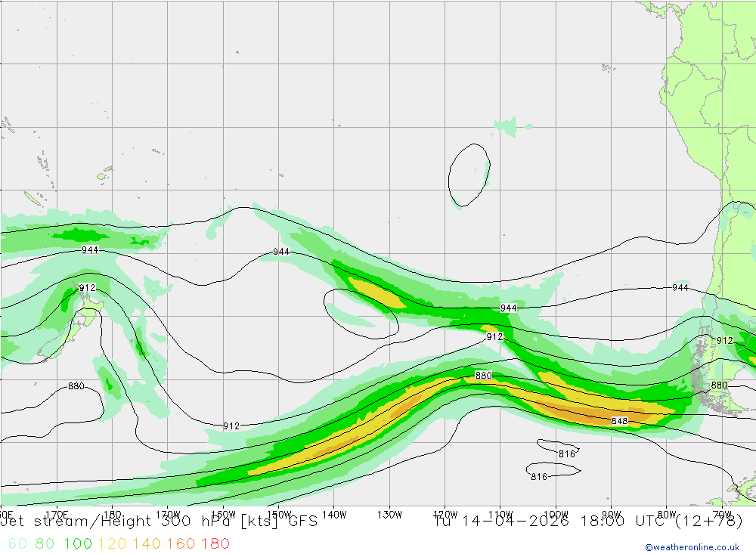Click the 130W longitude axis label
The height and width of the screenshot is (554, 756).
[x=389, y=515]
